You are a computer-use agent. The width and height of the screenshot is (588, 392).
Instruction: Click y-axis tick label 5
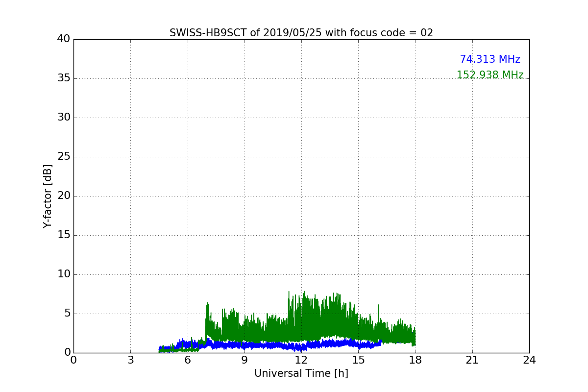point(67,314)
